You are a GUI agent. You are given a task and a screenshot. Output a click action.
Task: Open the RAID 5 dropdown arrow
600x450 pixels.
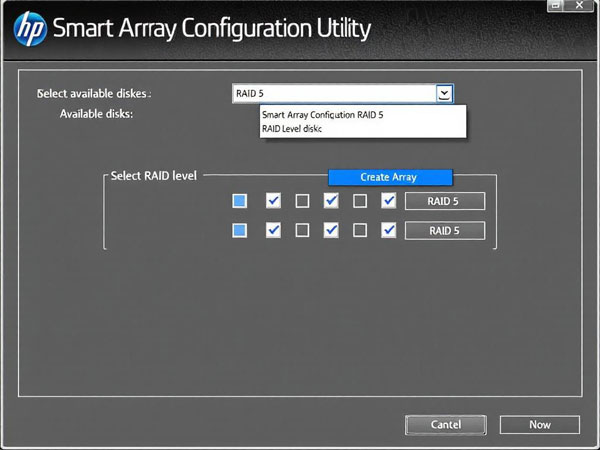click(444, 93)
